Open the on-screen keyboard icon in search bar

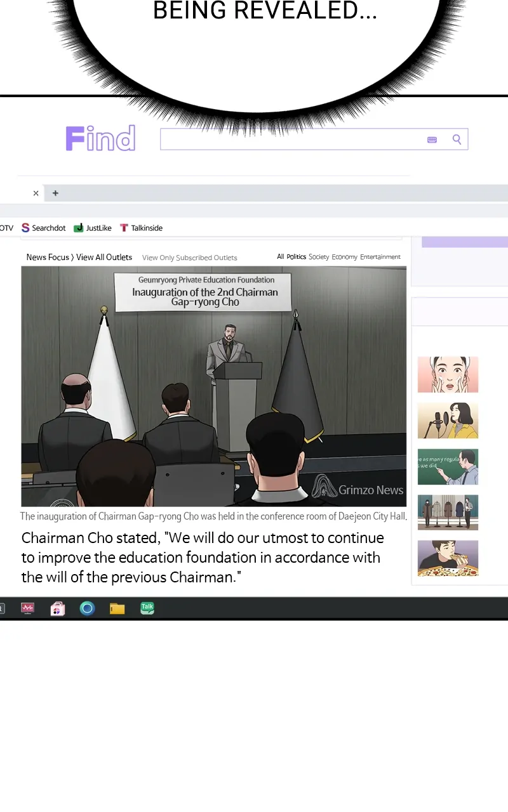click(432, 140)
